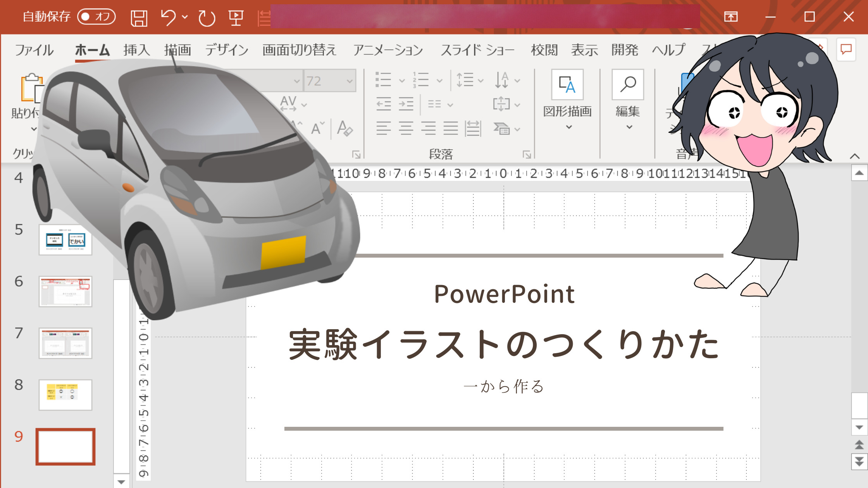Click the 一から作る subtitle text
Image resolution: width=868 pixels, height=488 pixels.
504,387
